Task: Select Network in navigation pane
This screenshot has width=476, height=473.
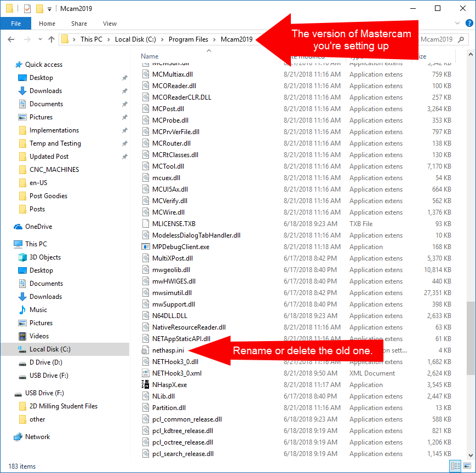Action: click(37, 437)
